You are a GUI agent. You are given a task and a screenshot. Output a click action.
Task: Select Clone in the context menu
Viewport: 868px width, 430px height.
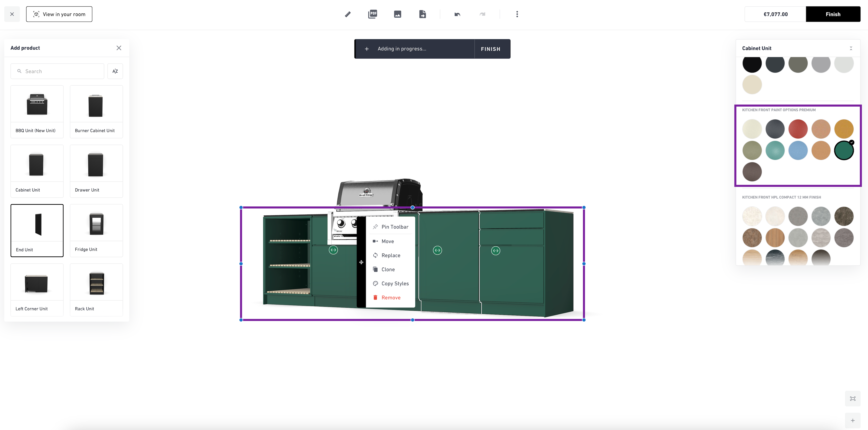(388, 269)
